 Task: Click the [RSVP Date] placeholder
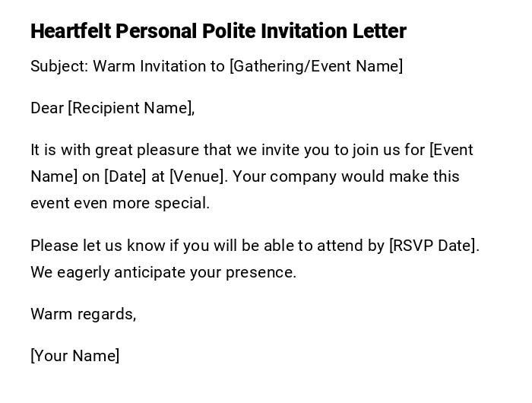434,246
